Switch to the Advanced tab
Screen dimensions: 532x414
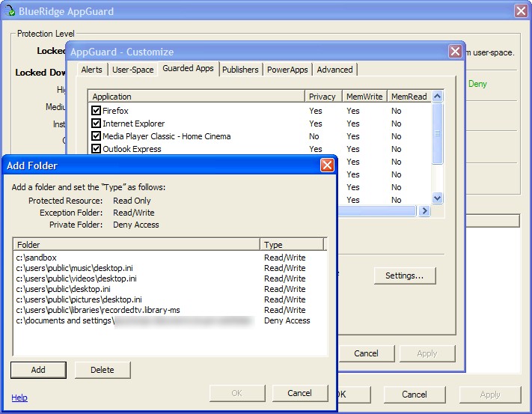(x=334, y=70)
